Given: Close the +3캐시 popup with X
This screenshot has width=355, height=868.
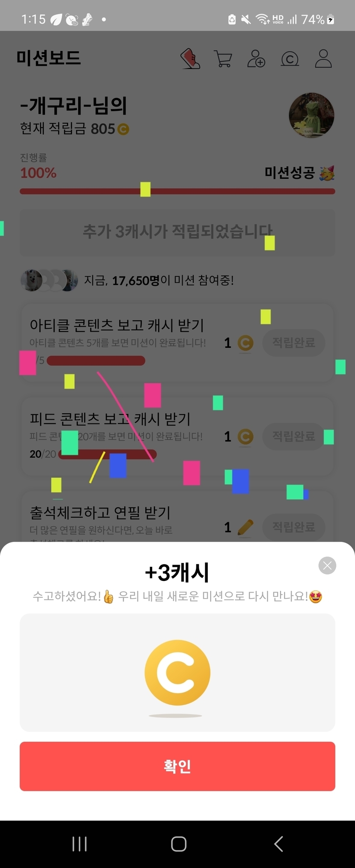Looking at the screenshot, I should point(327,566).
